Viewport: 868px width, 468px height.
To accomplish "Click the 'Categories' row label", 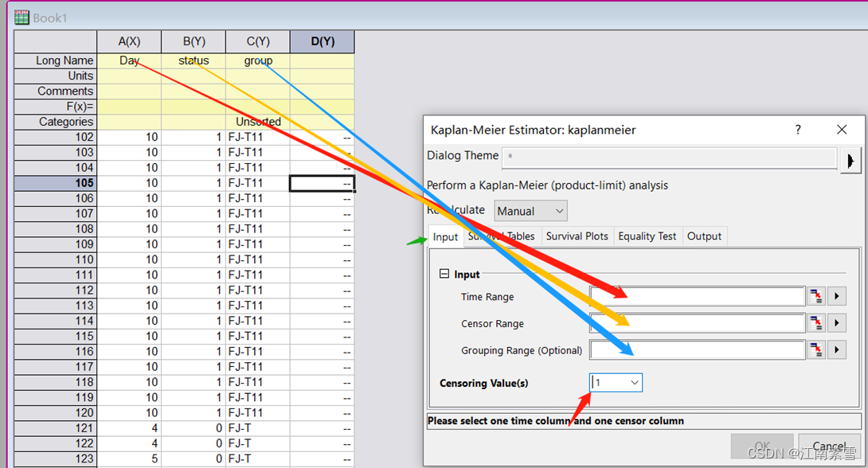I will point(56,121).
